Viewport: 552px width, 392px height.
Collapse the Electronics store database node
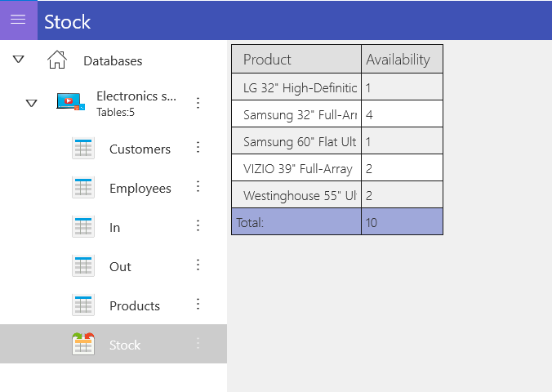tap(31, 103)
